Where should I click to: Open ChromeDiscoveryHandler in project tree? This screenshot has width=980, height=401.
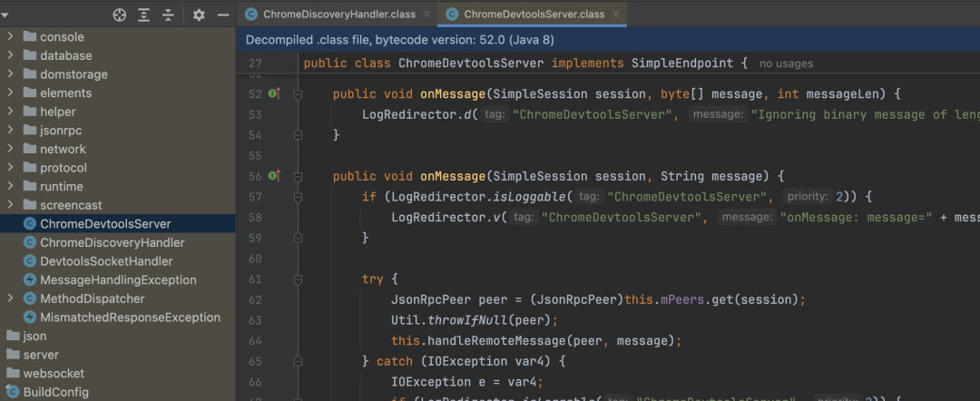[x=112, y=242]
